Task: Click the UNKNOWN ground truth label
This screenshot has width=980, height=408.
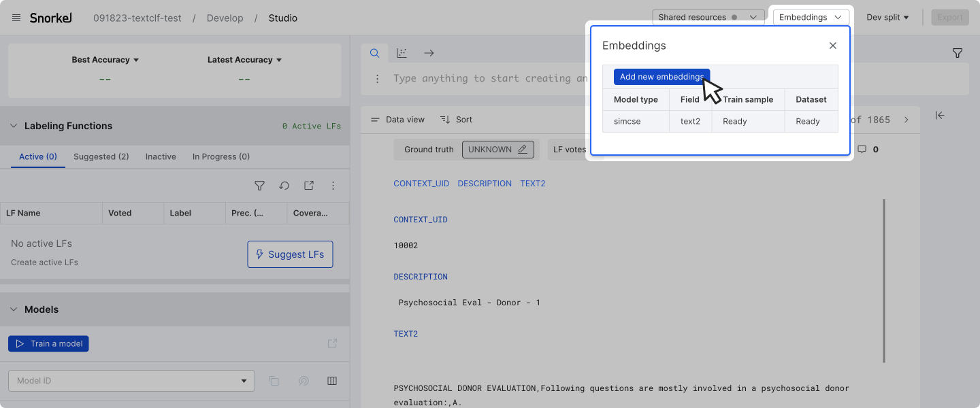Action: [x=490, y=150]
